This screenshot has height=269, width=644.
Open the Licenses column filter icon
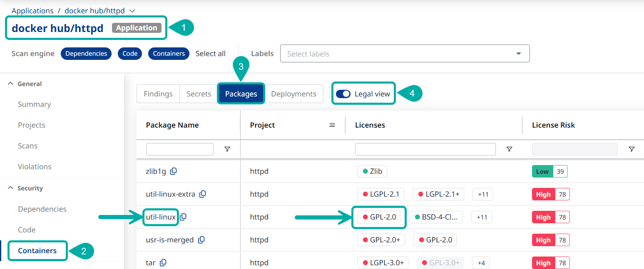coord(509,149)
